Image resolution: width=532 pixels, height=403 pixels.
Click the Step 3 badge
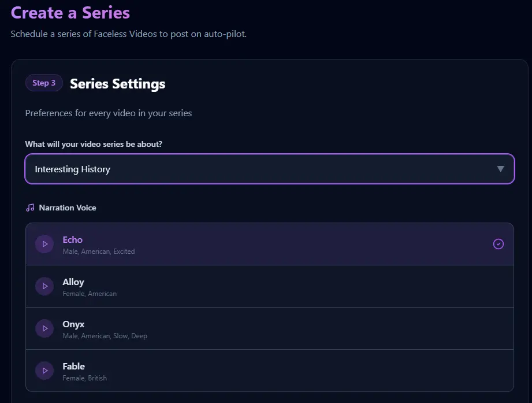point(44,83)
